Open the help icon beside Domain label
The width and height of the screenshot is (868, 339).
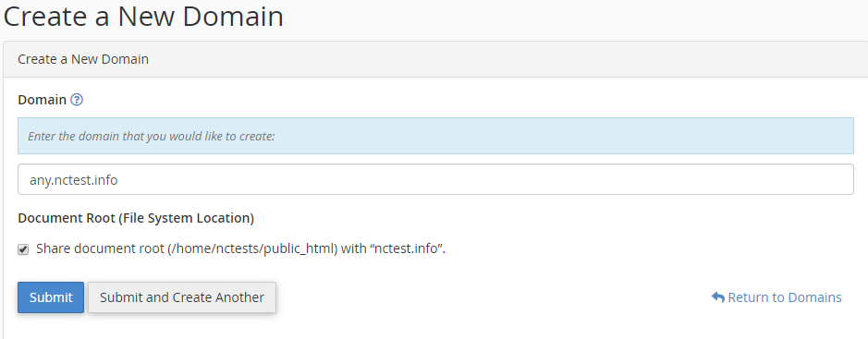tap(78, 100)
